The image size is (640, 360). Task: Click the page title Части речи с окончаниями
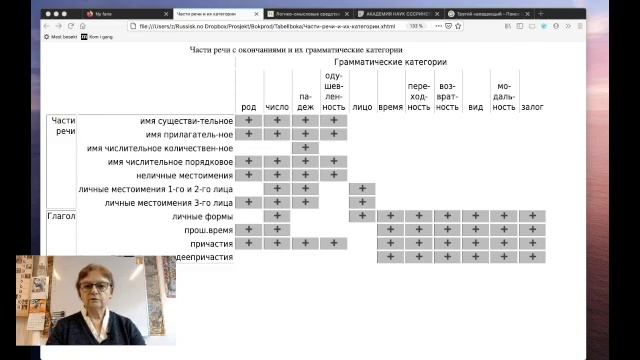pyautogui.click(x=296, y=50)
